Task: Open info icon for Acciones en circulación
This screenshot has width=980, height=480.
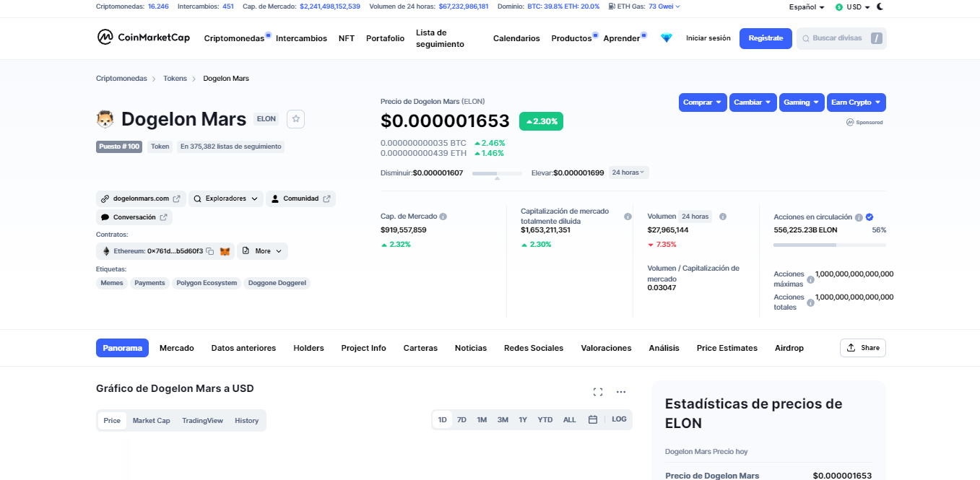Action: (859, 217)
